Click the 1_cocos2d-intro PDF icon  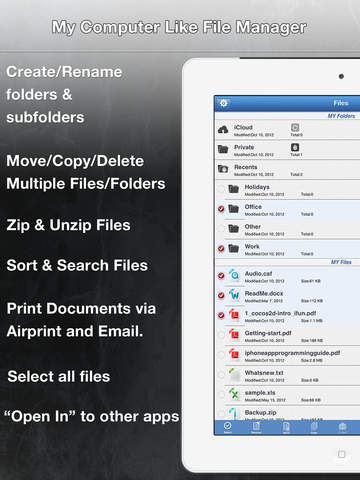234,314
